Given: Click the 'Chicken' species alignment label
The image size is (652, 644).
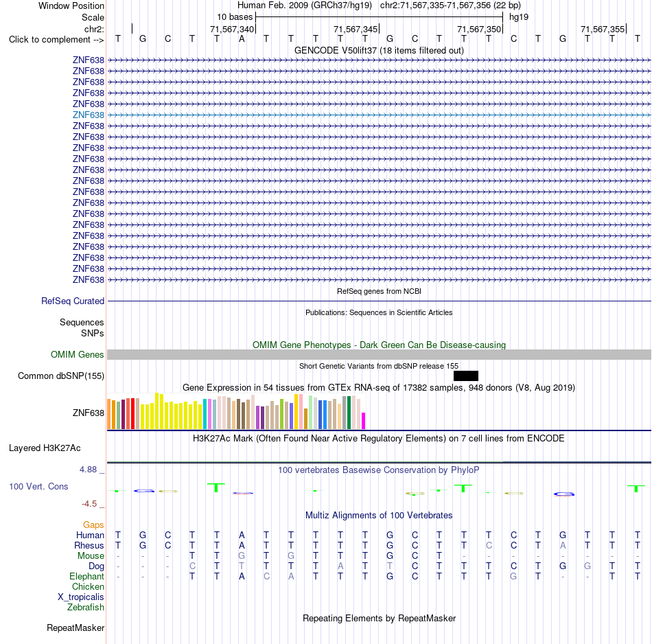Looking at the screenshot, I should click(88, 586).
